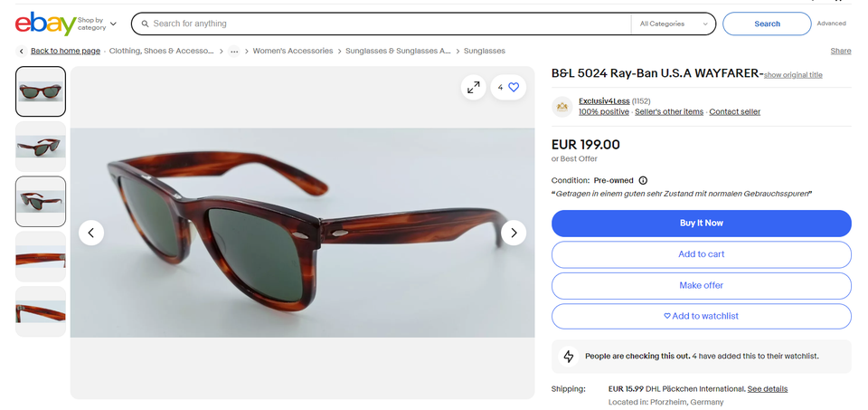Open Clothing, Shoes & Accessories breadcrumb
868x410 pixels.
point(161,51)
